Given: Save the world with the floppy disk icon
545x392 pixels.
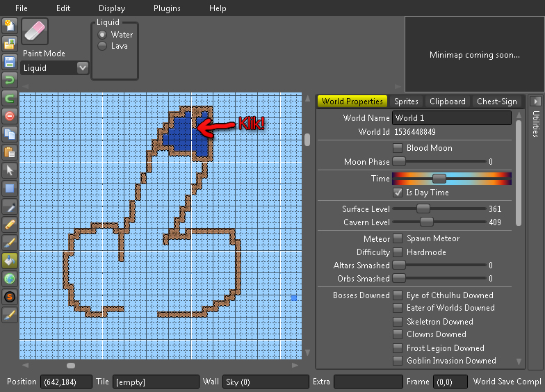Looking at the screenshot, I should click(10, 63).
